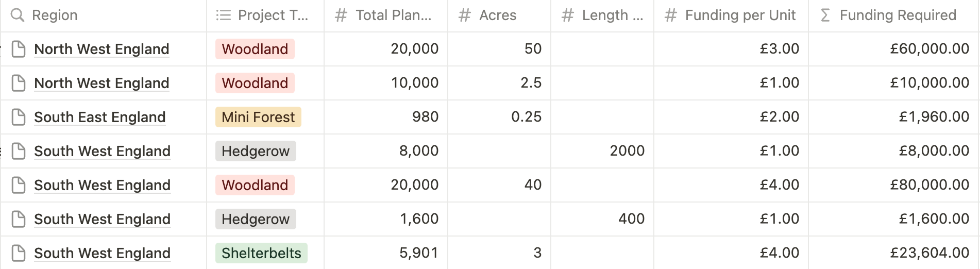
Task: Open the South East England page link
Action: click(99, 117)
